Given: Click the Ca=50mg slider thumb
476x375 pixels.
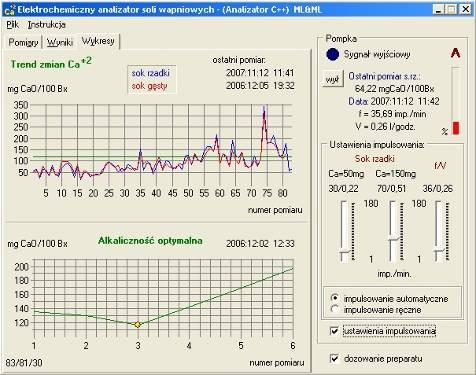Looking at the screenshot, I should tap(344, 252).
